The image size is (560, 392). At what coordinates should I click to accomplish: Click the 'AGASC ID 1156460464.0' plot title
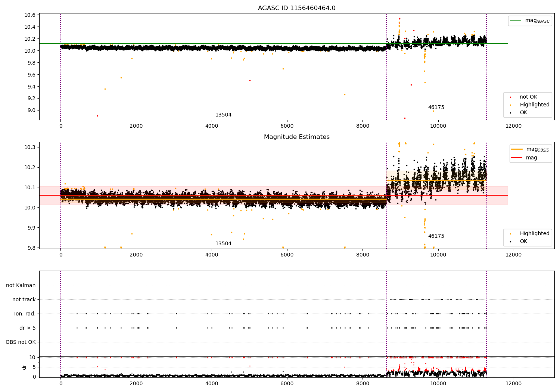tap(296, 8)
